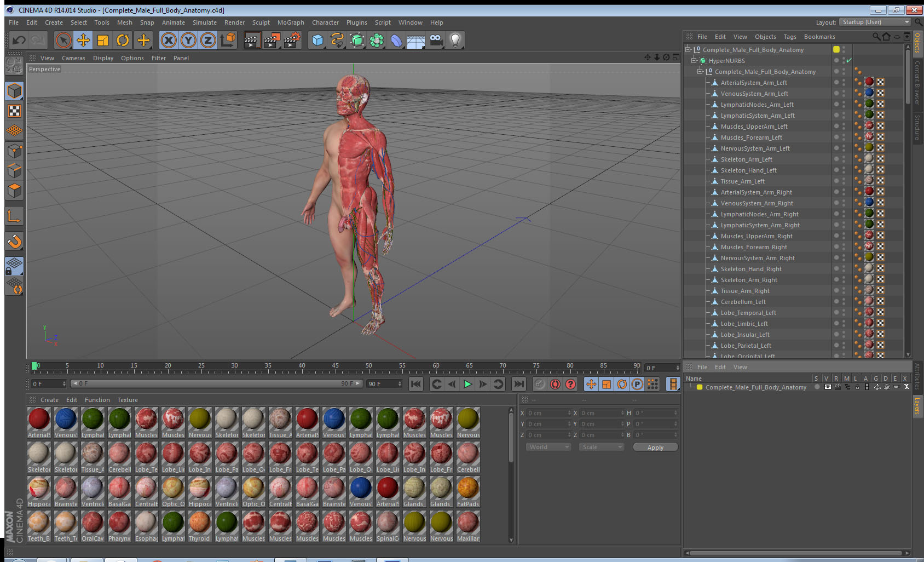
Task: Render to Picture Viewer
Action: [272, 40]
